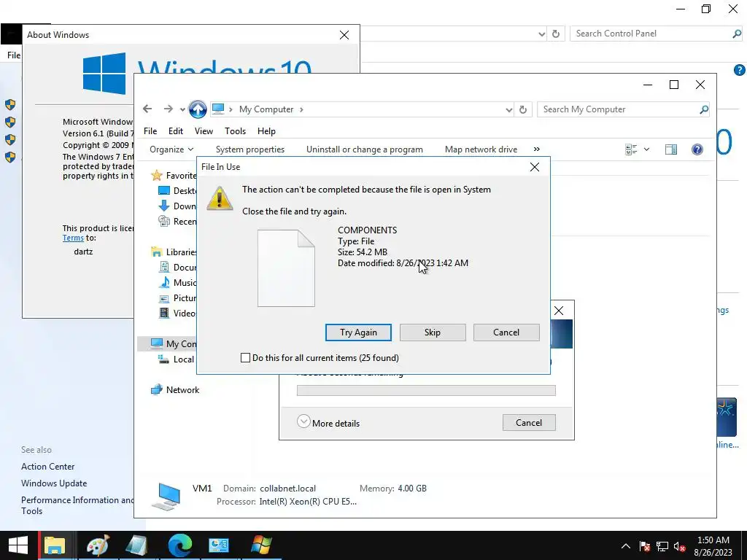The height and width of the screenshot is (560, 747).
Task: Click the network tray icon
Action: tap(662, 546)
